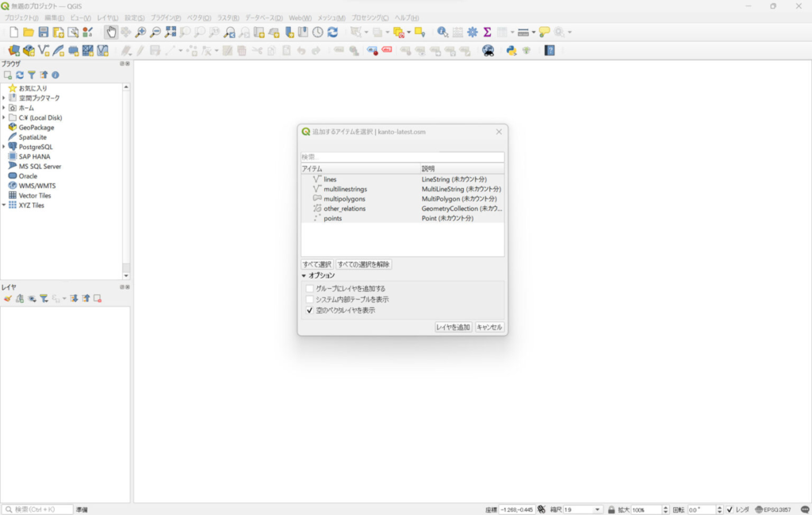Screen dimensions: 812x515
Task: Click the Identify Features info icon
Action: (x=442, y=32)
